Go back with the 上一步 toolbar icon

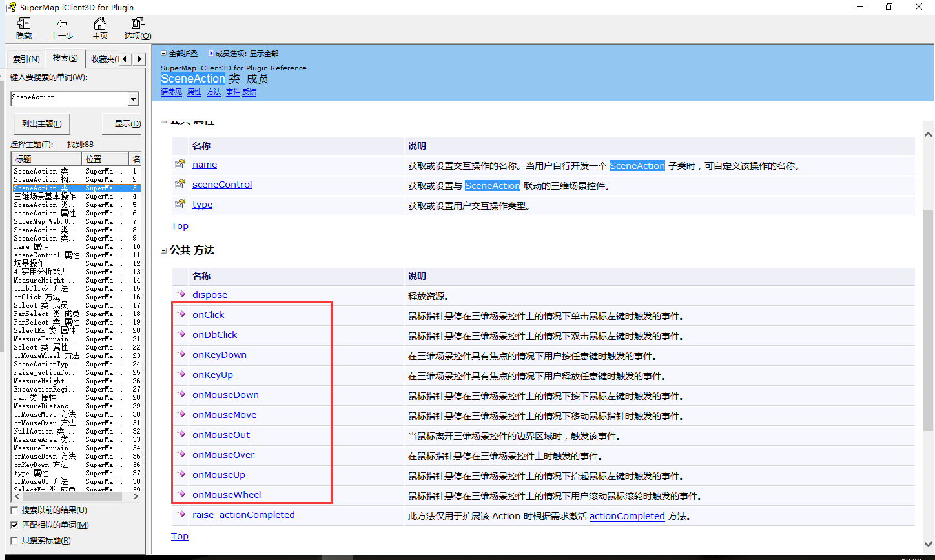click(x=62, y=28)
